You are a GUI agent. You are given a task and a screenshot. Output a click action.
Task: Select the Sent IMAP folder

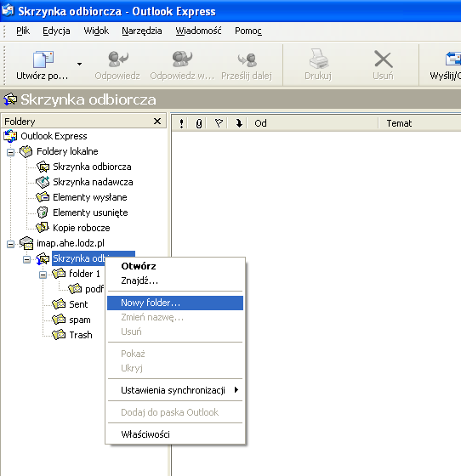(78, 304)
